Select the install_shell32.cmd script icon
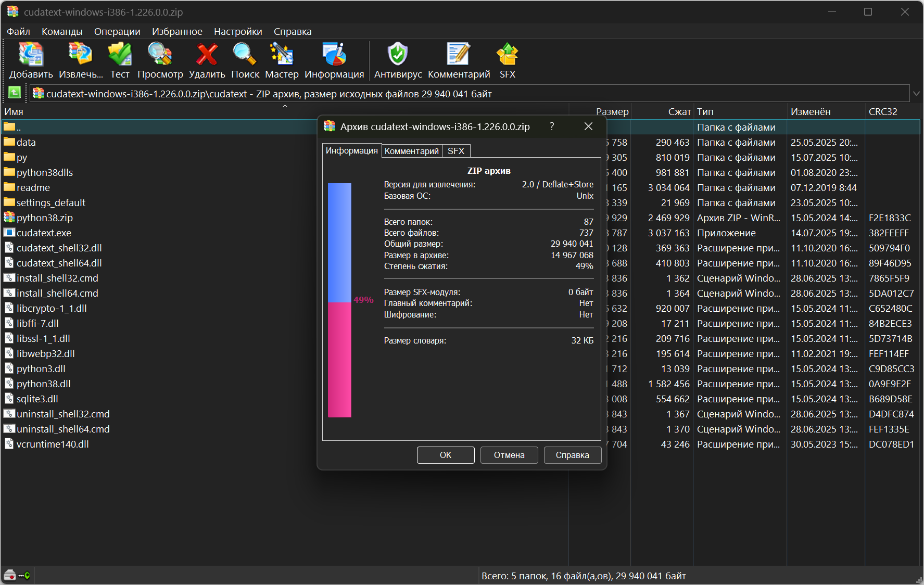The width and height of the screenshot is (924, 585). [x=9, y=277]
